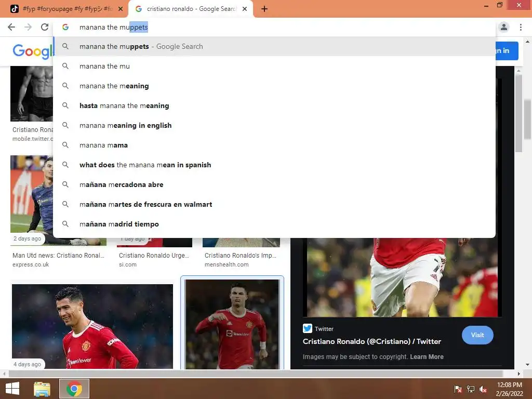Click the express.co.uk source text

(x=31, y=264)
